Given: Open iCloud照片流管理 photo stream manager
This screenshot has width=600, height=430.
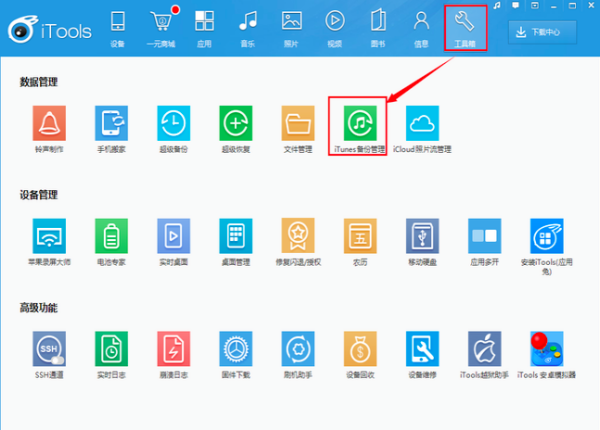Looking at the screenshot, I should point(422,123).
